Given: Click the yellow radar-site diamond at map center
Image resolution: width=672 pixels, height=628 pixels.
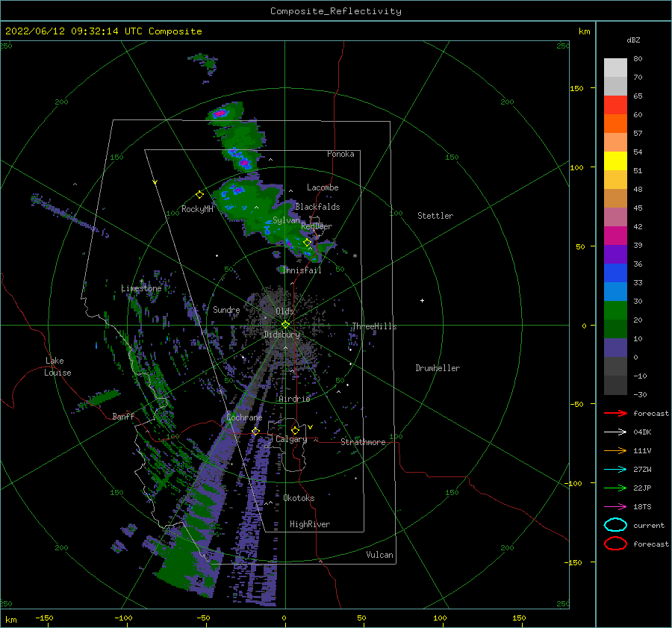Looking at the screenshot, I should click(x=285, y=325).
